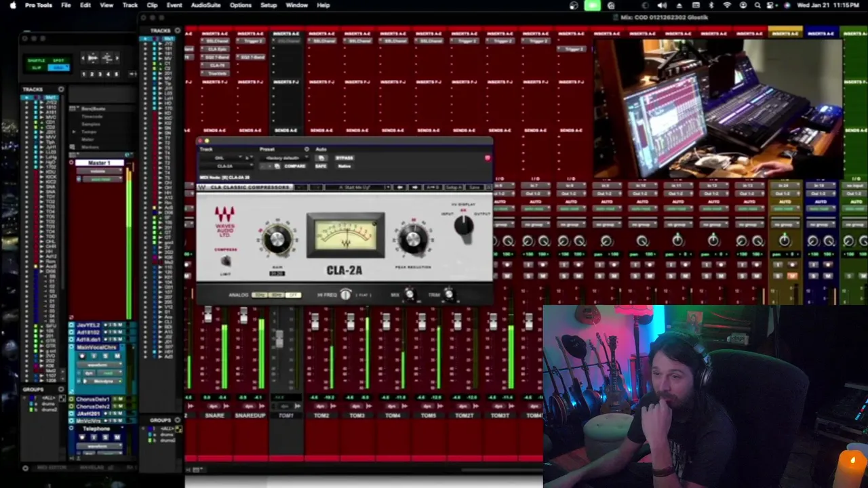Click the Waves Save button
This screenshot has height=488, width=868.
coord(475,187)
